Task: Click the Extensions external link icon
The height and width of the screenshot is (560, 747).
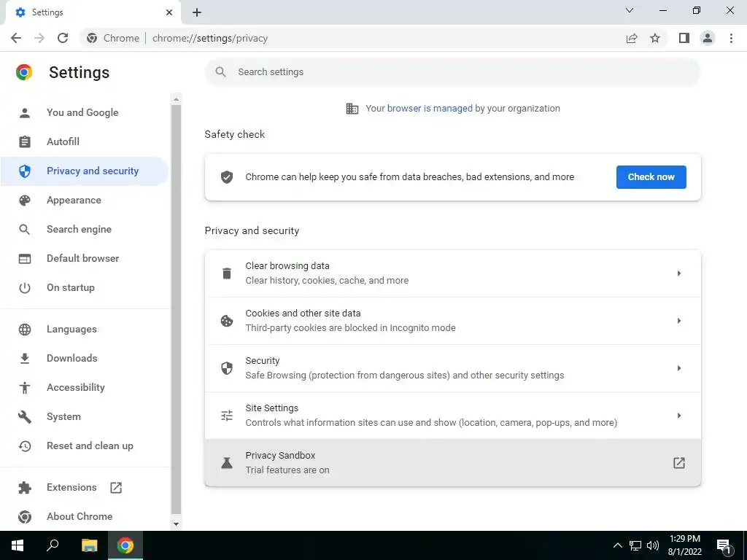Action: 116,488
